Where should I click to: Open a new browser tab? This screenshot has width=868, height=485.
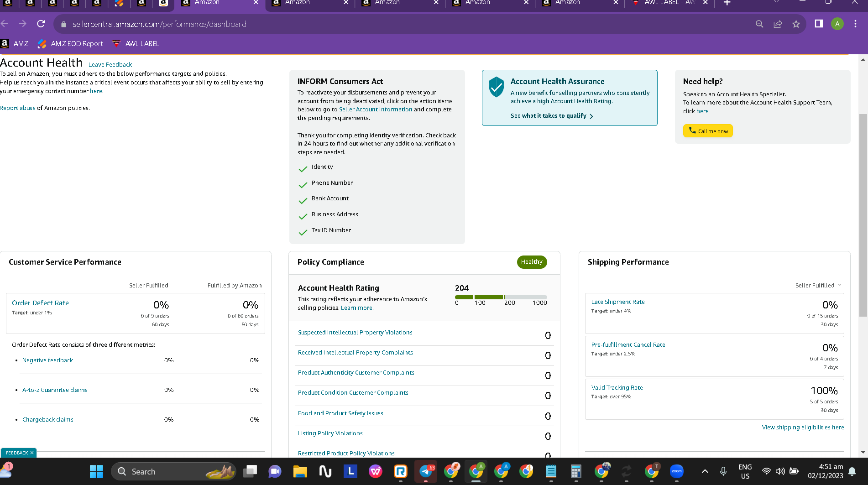point(727,3)
